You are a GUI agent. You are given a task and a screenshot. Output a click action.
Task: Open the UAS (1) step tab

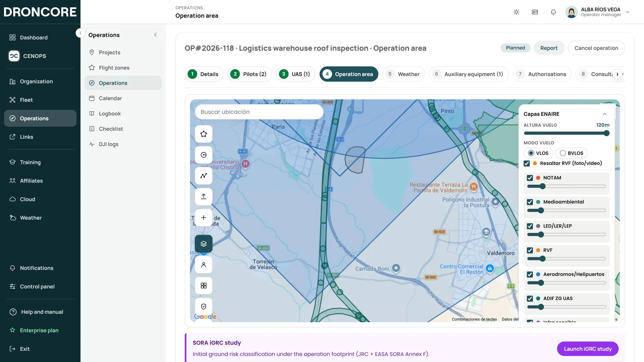pyautogui.click(x=296, y=74)
